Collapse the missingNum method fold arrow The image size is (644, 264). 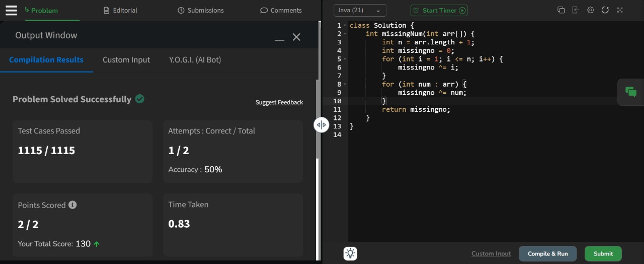[345, 34]
